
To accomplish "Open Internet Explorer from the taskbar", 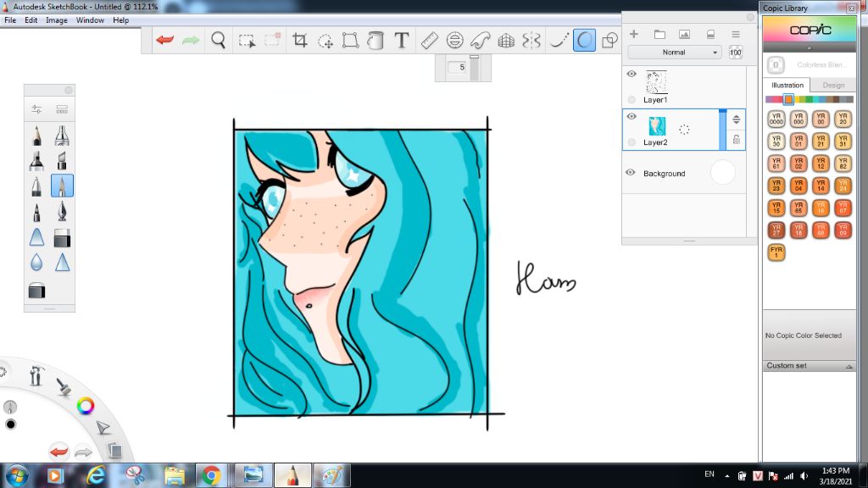I will pyautogui.click(x=96, y=475).
